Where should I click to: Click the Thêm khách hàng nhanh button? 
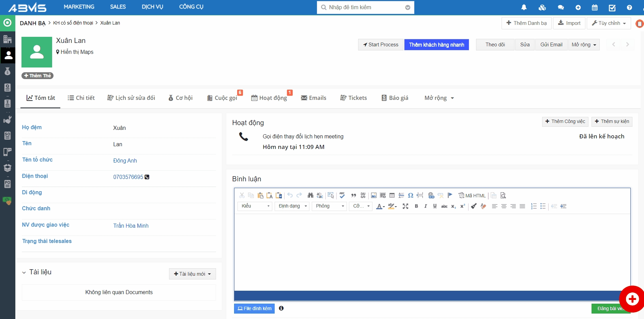[x=436, y=45]
